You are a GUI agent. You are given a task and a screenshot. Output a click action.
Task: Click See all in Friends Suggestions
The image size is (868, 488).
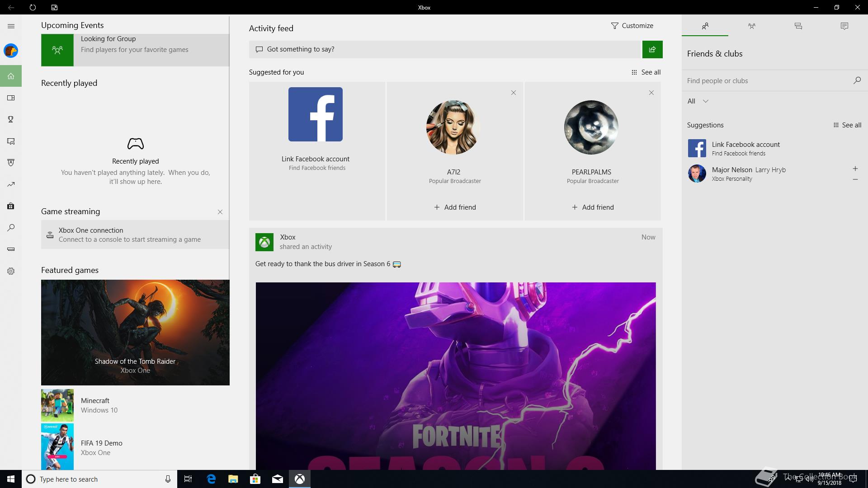click(x=847, y=125)
